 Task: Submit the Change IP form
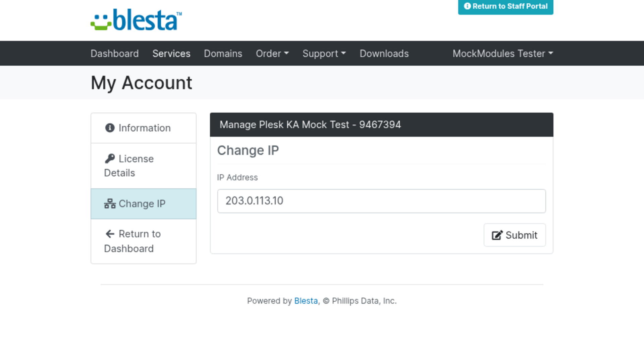[515, 235]
